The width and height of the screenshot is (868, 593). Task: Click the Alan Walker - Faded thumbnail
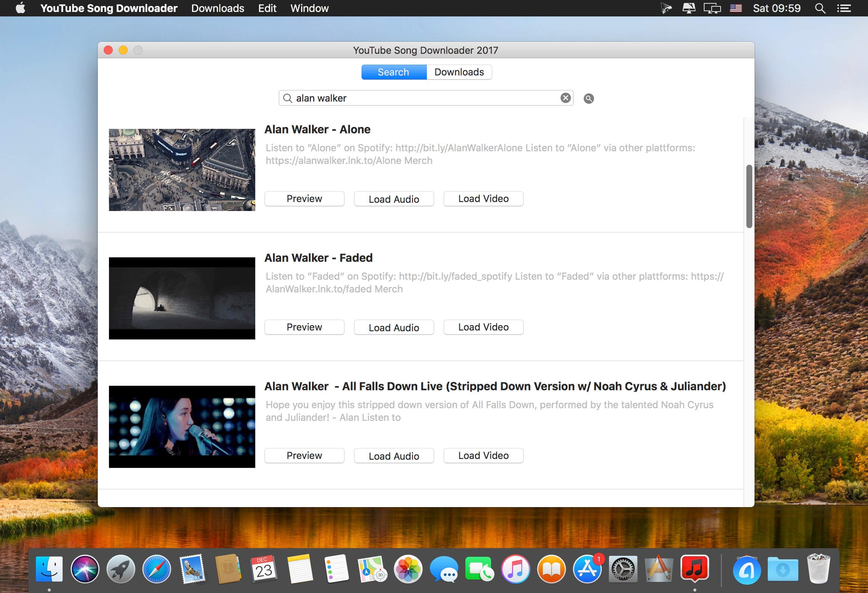coord(182,298)
